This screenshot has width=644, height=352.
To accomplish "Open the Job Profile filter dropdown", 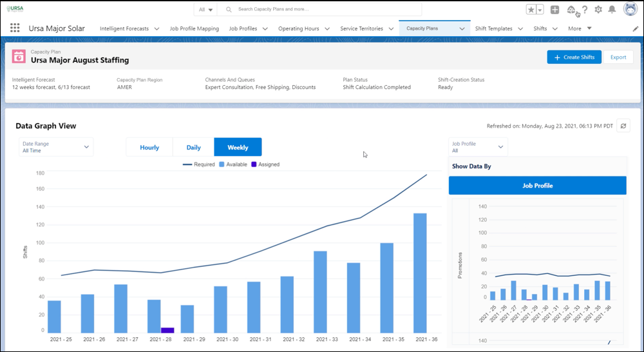I will [478, 147].
